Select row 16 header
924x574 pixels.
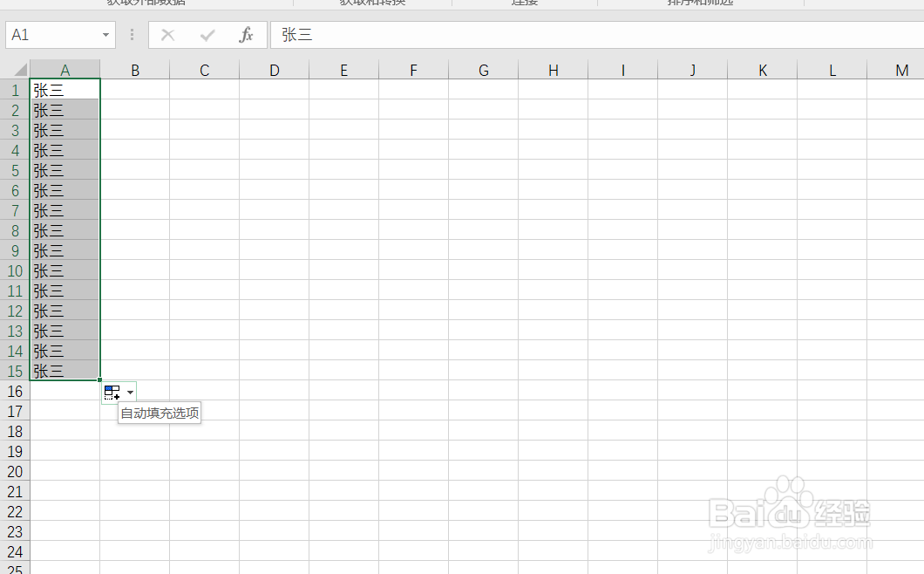[15, 391]
